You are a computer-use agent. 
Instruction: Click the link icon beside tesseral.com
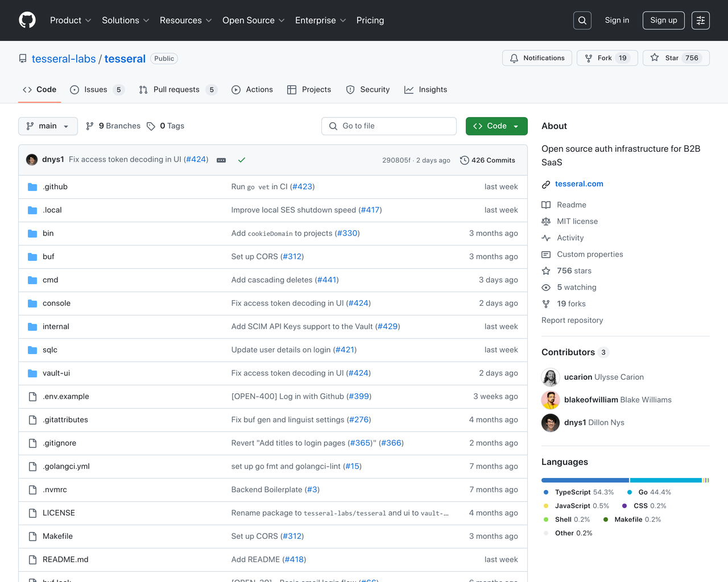pyautogui.click(x=546, y=185)
